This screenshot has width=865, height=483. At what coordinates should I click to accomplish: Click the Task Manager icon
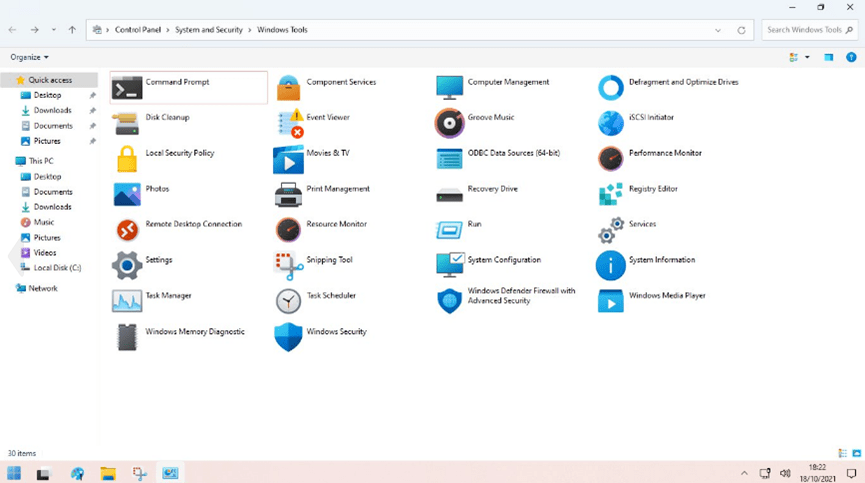[x=127, y=300]
